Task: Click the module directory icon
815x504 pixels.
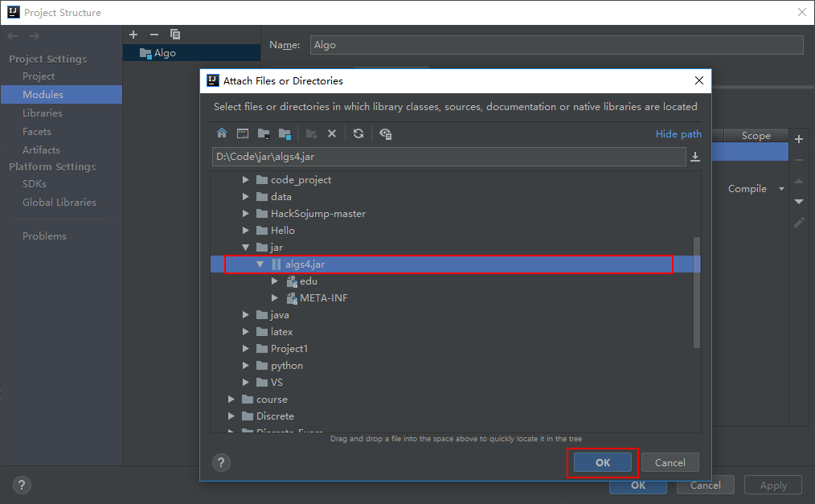Action: tap(285, 133)
